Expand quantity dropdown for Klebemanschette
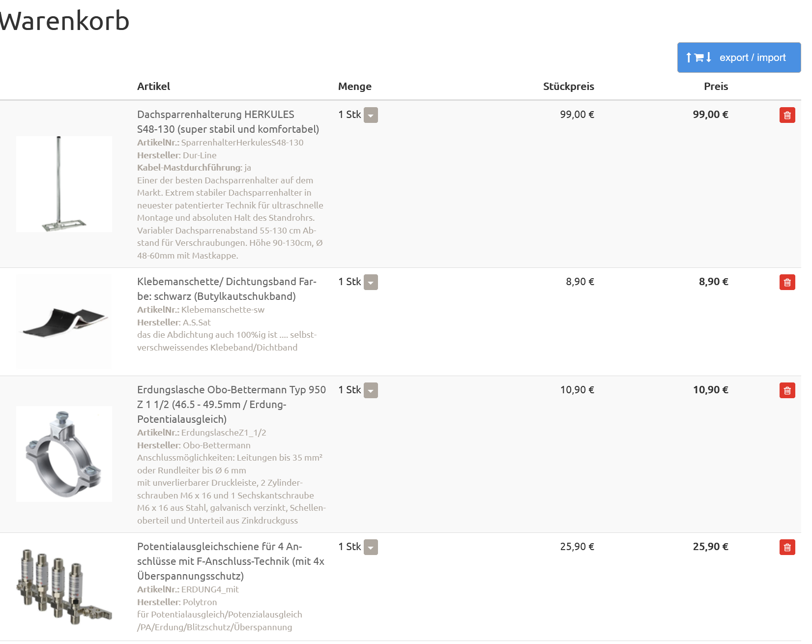This screenshot has width=812, height=644. (x=371, y=282)
